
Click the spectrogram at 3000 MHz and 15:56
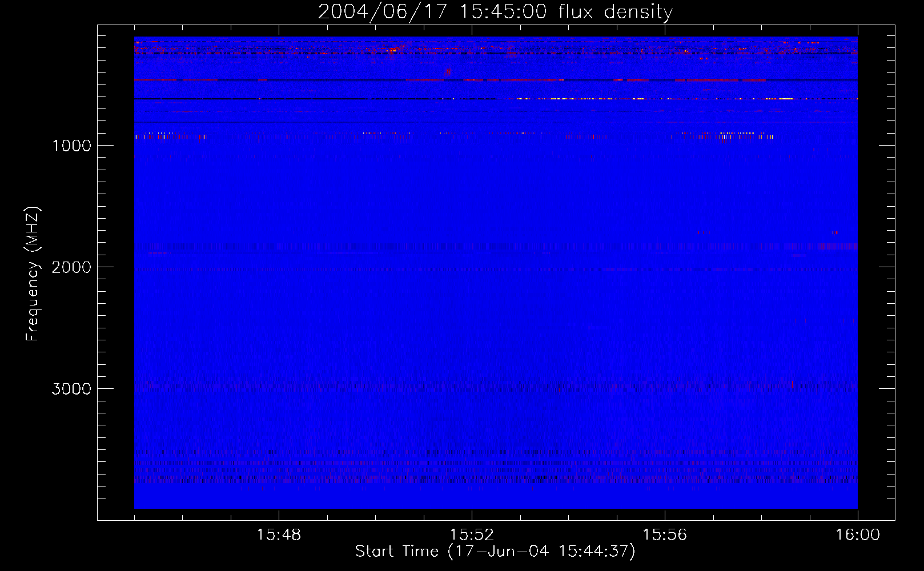[x=665, y=388]
